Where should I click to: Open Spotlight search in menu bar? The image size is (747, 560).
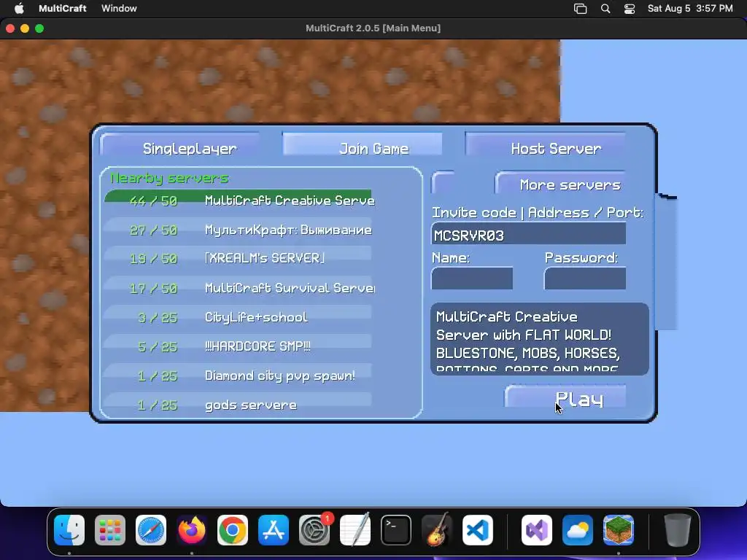pyautogui.click(x=605, y=9)
